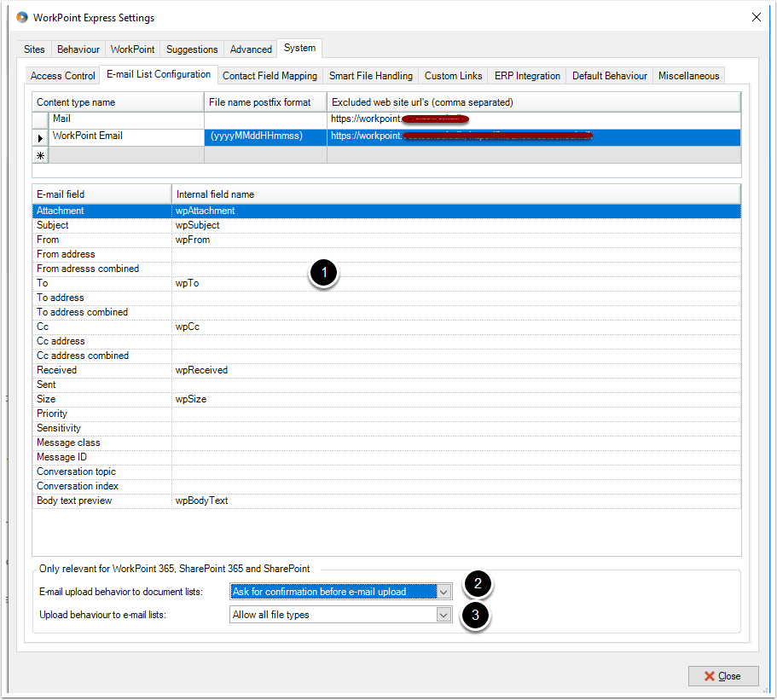Viewport: 777px width, 700px height.
Task: Open Default Behaviour subtab
Action: (x=610, y=76)
